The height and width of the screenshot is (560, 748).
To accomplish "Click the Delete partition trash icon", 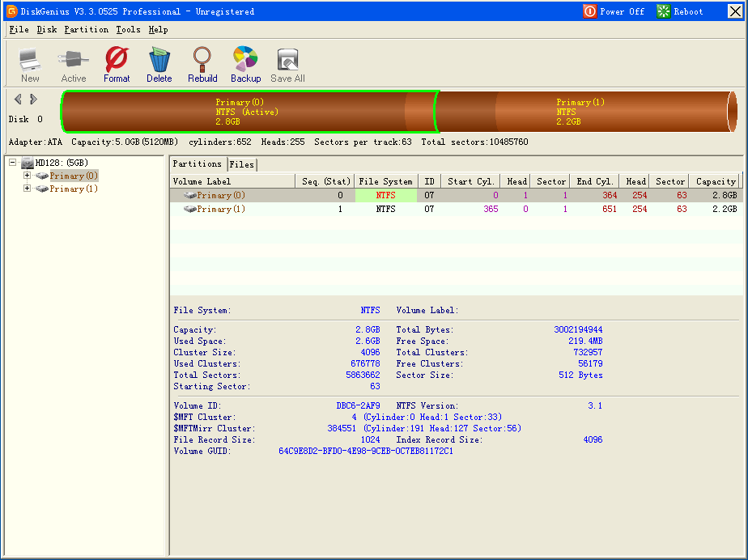I will [x=159, y=59].
